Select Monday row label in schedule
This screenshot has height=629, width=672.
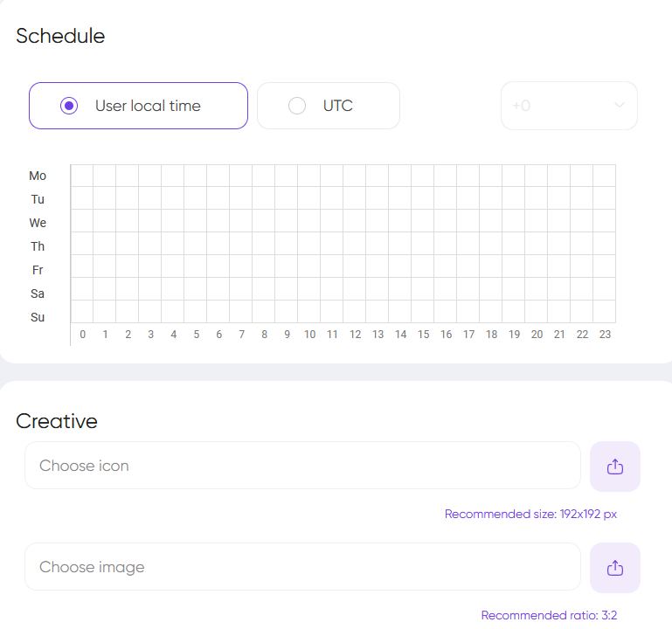tap(38, 176)
